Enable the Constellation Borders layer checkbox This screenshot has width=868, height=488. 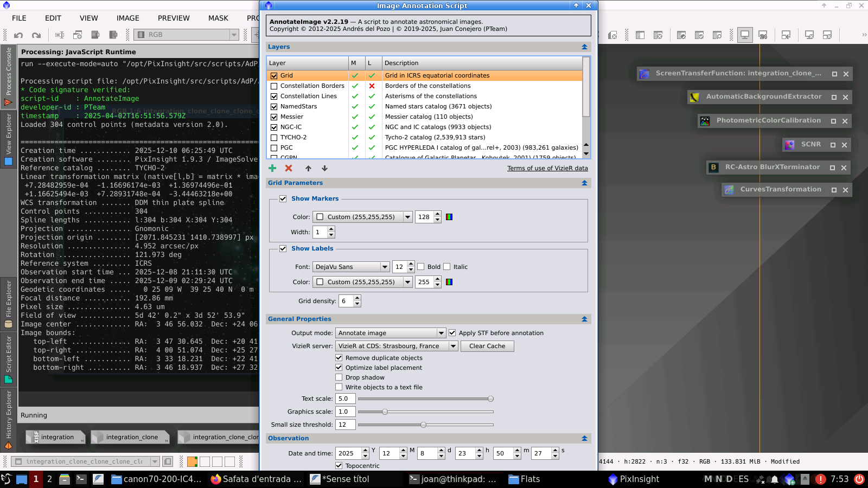tap(274, 86)
